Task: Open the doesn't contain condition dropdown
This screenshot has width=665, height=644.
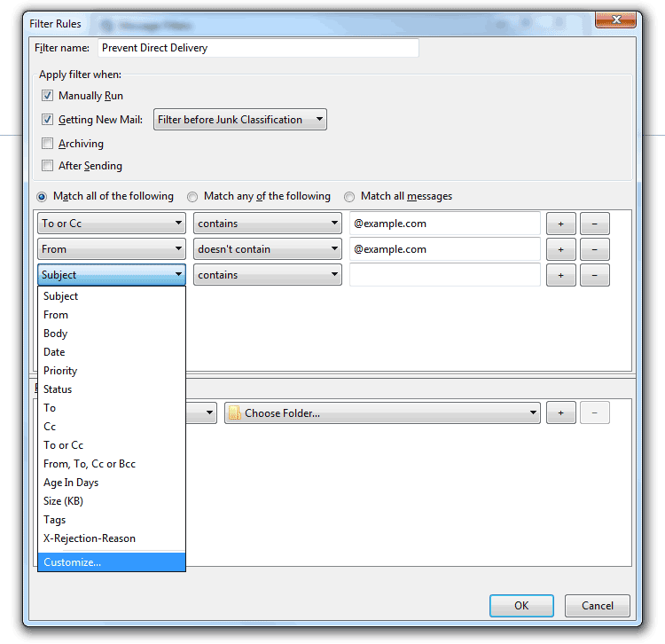Action: pos(267,249)
